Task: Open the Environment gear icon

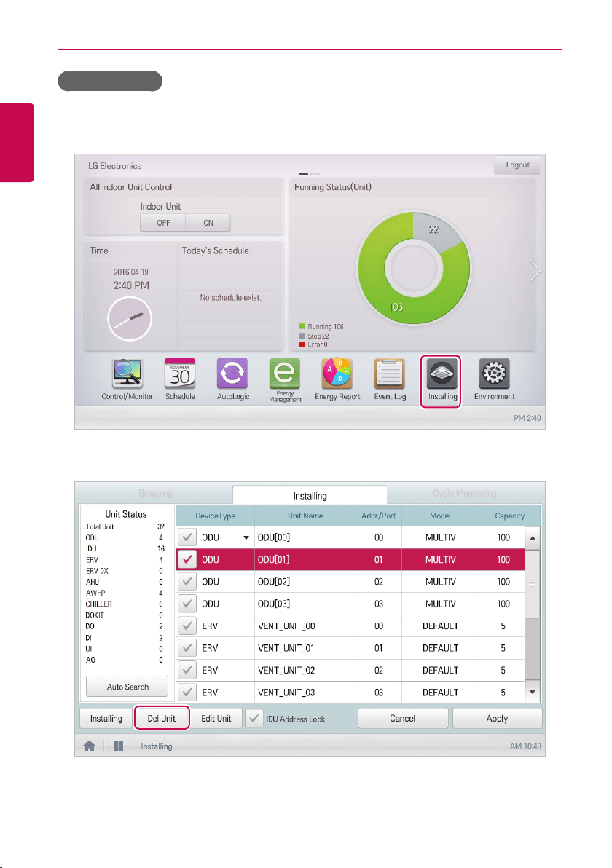Action: [x=494, y=374]
